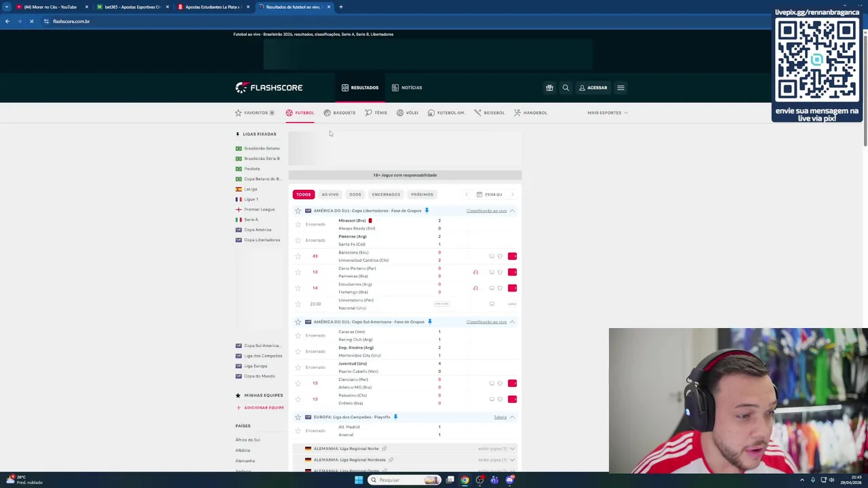Open Favoritos section
The height and width of the screenshot is (488, 868).
[x=254, y=113]
